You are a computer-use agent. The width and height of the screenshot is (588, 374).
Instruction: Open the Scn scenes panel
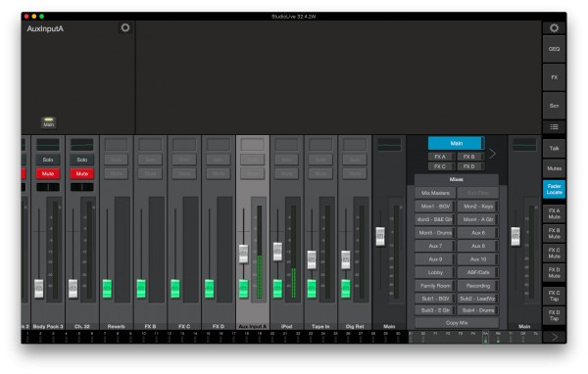(554, 106)
